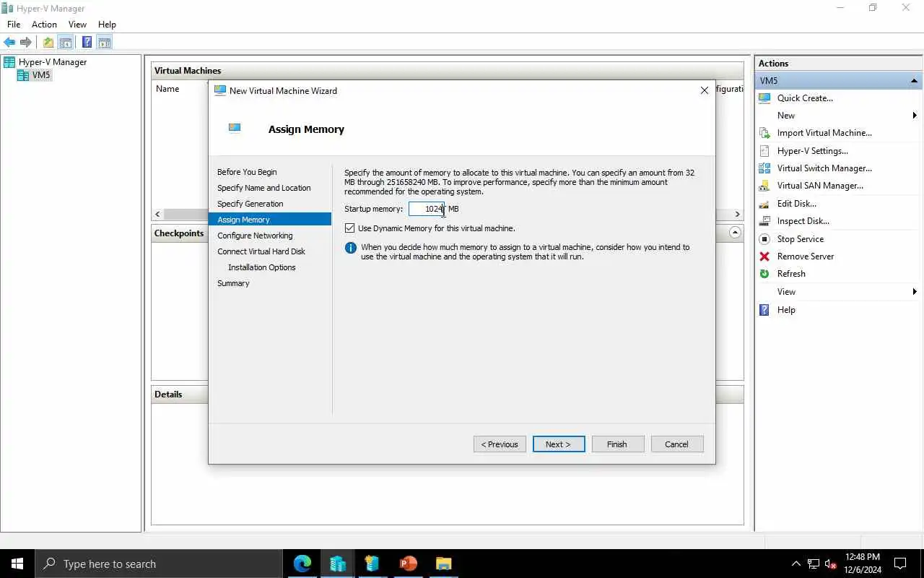Click Import Virtual Machine icon
924x578 pixels.
[x=764, y=133]
